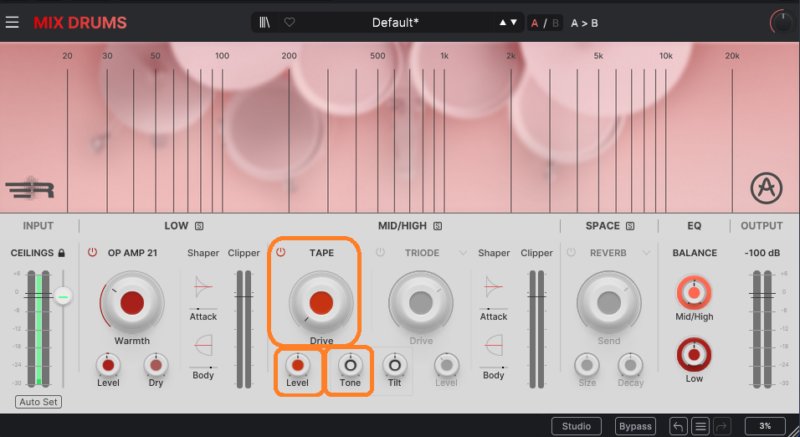The image size is (800, 437).
Task: Open the preset library browser
Action: point(264,22)
